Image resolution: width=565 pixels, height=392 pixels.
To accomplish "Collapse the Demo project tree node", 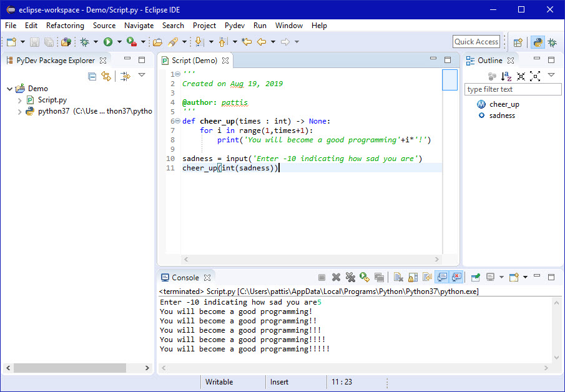I will point(9,89).
